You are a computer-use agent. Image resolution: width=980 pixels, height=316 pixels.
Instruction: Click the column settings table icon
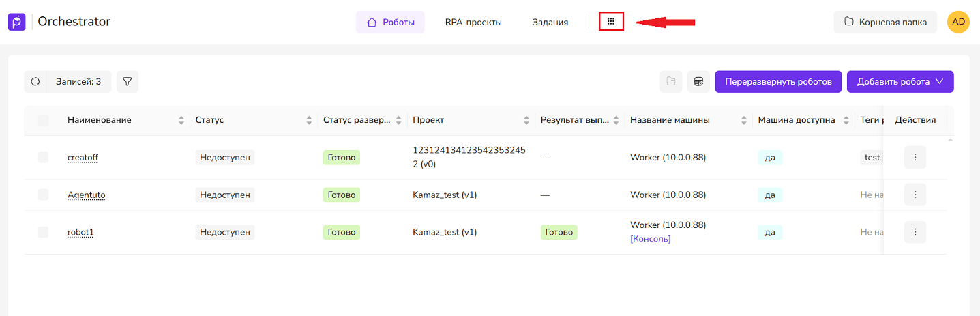coord(698,82)
